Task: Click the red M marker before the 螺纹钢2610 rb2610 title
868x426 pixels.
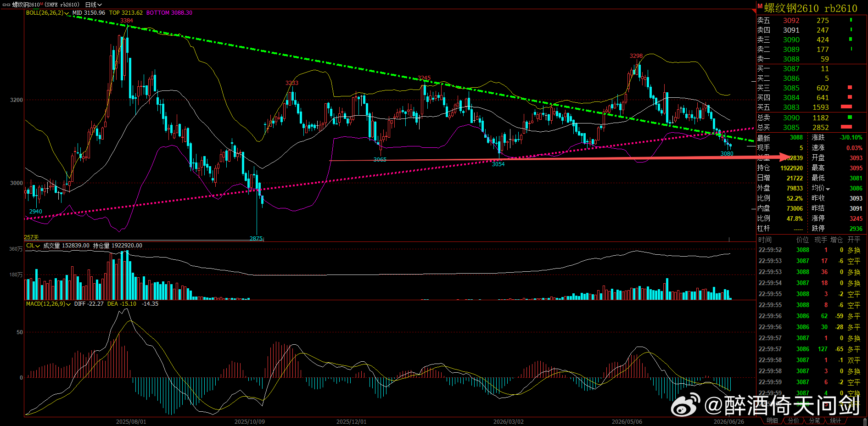Action: [760, 6]
